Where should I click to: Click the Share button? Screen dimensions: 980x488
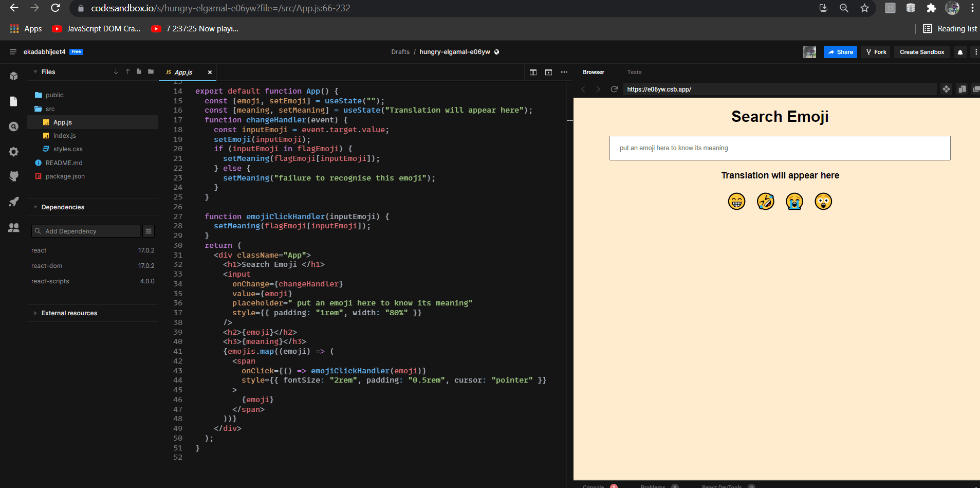[x=840, y=52]
